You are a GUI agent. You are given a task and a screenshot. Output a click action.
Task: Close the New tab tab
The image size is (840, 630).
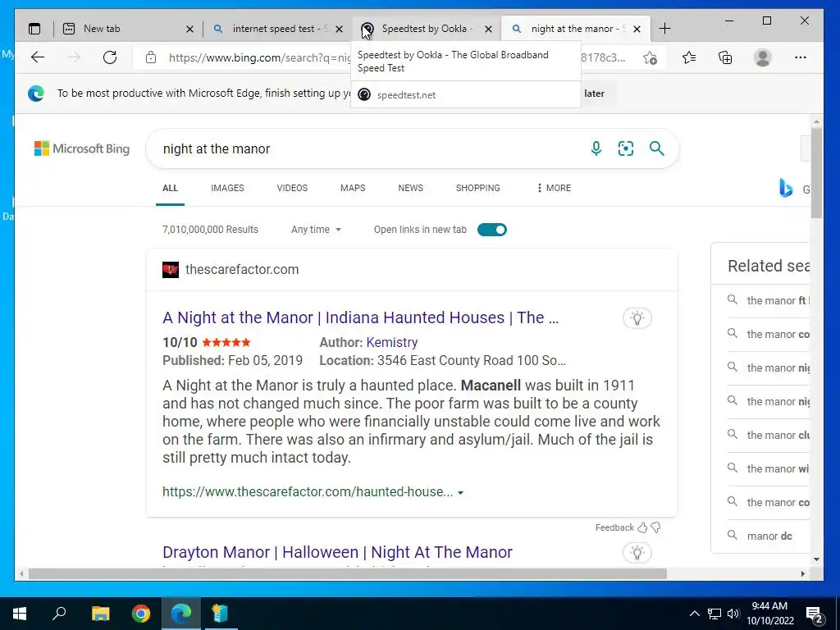coord(189,29)
